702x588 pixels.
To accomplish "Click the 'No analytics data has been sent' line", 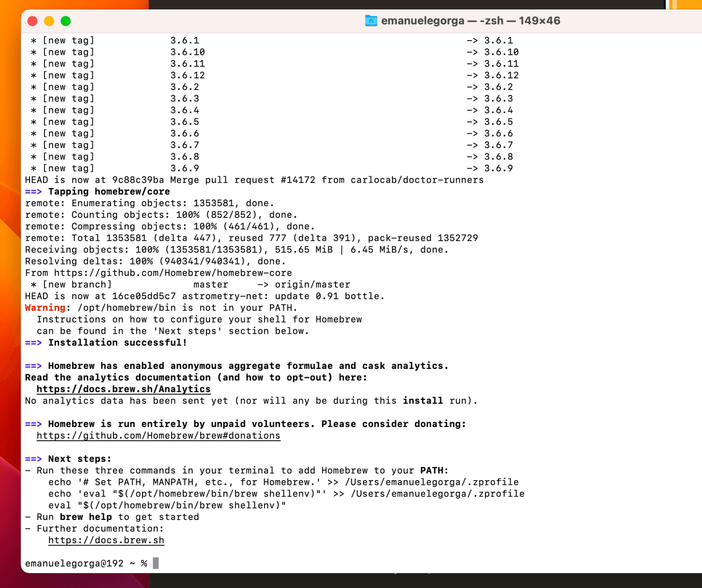I will point(251,401).
